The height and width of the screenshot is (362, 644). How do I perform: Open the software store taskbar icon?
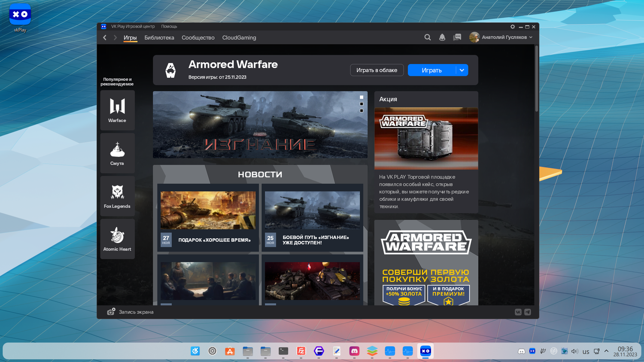coord(230,351)
